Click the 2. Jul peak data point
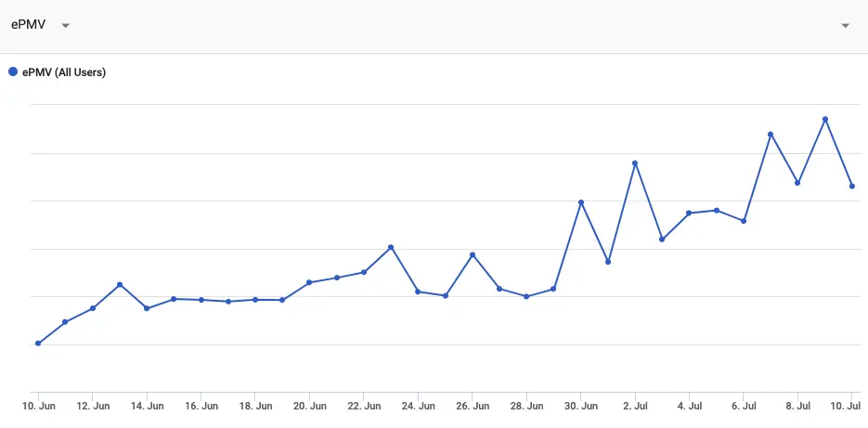The width and height of the screenshot is (868, 428). (x=635, y=162)
